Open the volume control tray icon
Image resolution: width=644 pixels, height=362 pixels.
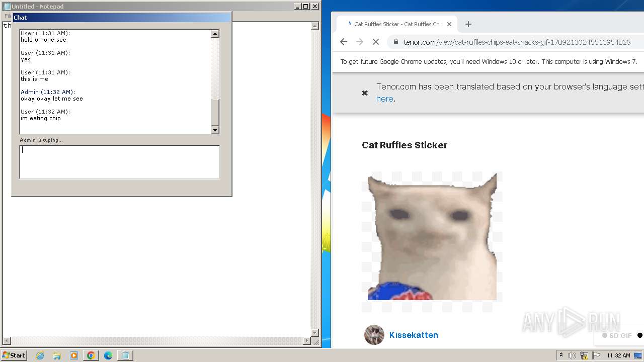point(572,355)
